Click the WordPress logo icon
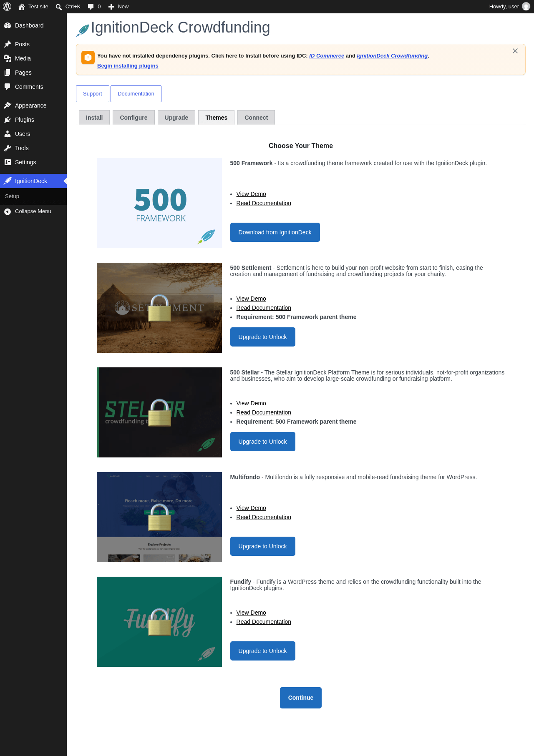Screen dimensions: 534x756 pyautogui.click(x=7, y=7)
